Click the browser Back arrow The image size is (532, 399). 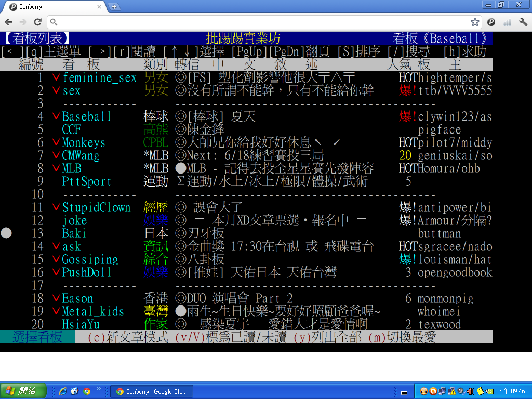click(x=8, y=22)
